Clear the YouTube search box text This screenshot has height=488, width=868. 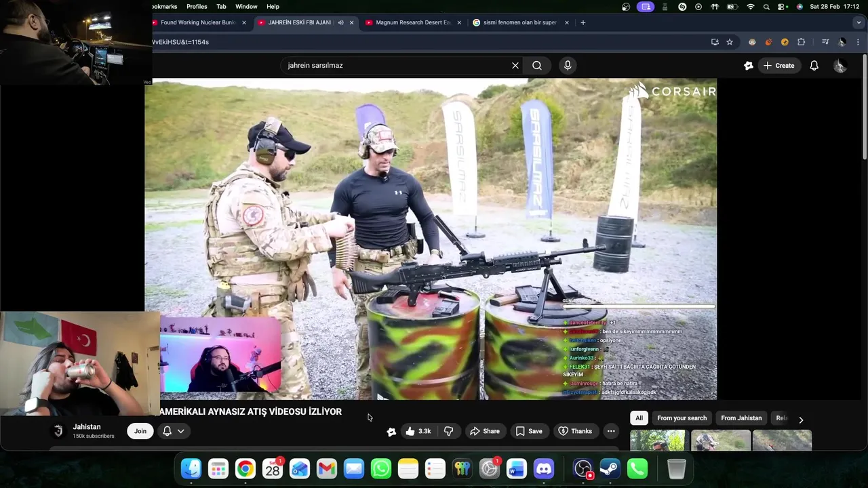coord(515,66)
